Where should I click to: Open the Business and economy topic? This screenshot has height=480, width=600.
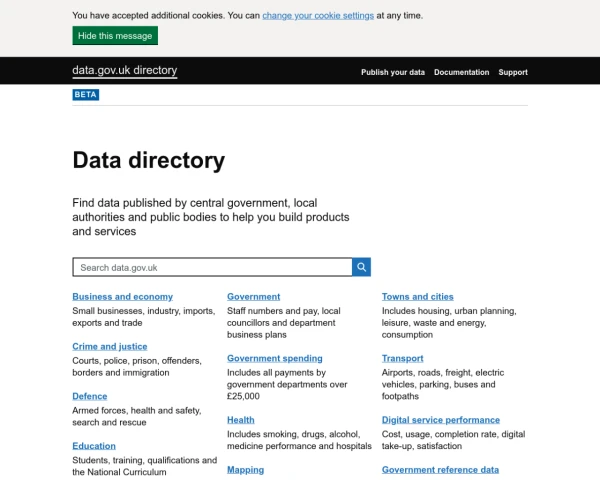122,297
